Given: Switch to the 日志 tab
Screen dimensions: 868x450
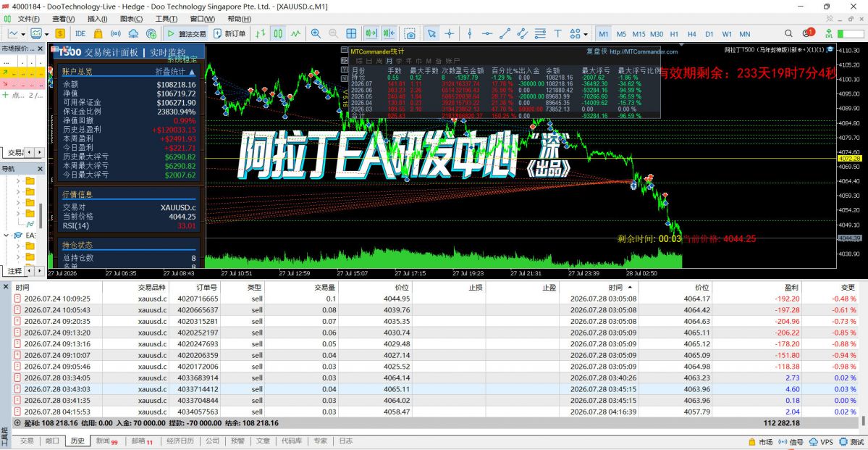Looking at the screenshot, I should (345, 441).
